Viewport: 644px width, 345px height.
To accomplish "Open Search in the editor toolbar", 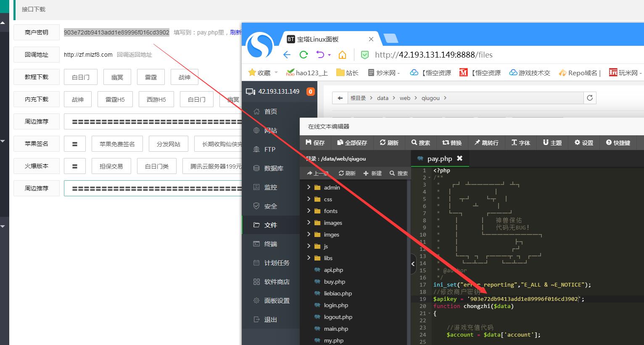I will tap(421, 143).
